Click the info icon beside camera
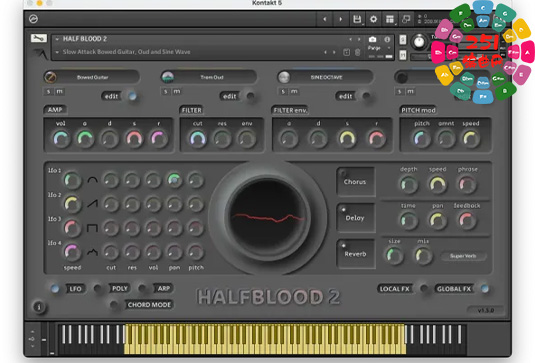 click(x=387, y=40)
